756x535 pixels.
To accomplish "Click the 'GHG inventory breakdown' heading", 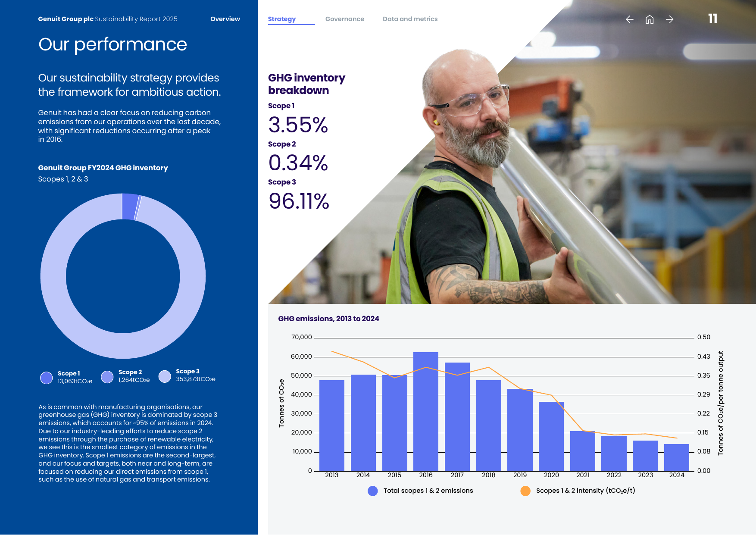I will (306, 84).
